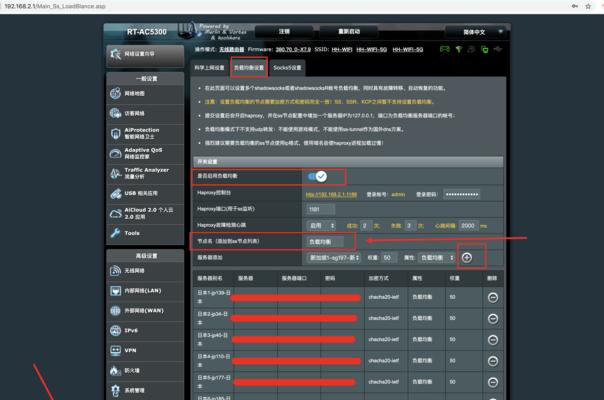604x400 pixels.
Task: Delete the 日本4-jp110 server row
Action: click(x=493, y=361)
